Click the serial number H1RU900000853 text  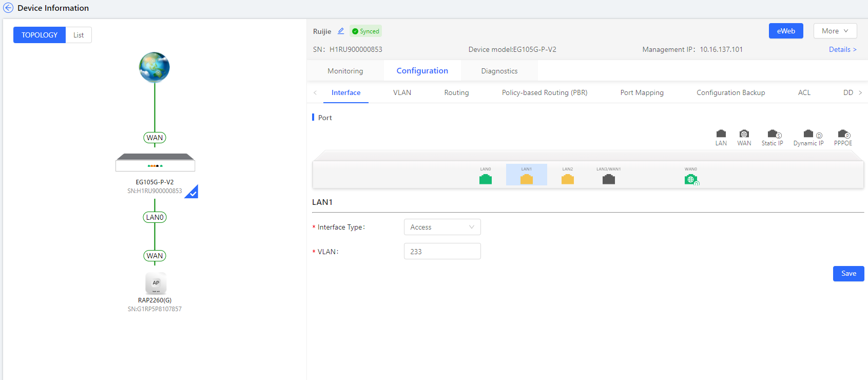(356, 49)
